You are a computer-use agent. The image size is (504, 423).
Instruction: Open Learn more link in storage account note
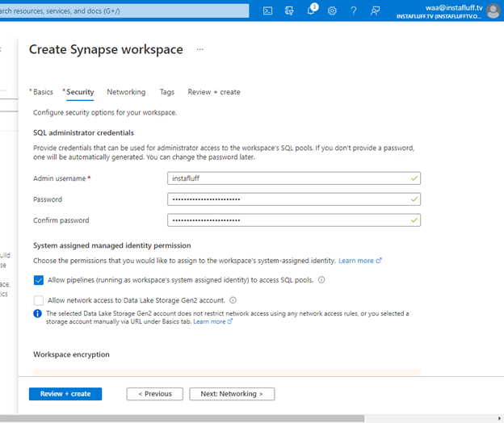(x=212, y=321)
